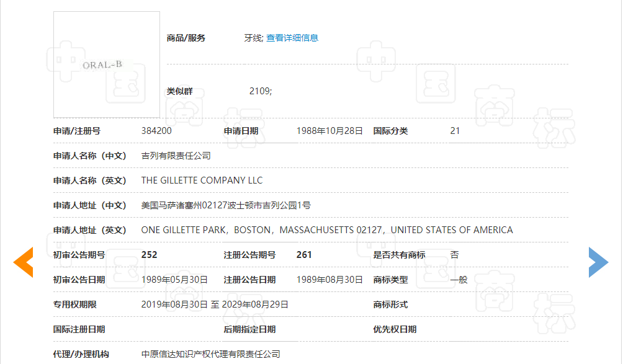Select application date 1988年10月28日

click(x=329, y=131)
